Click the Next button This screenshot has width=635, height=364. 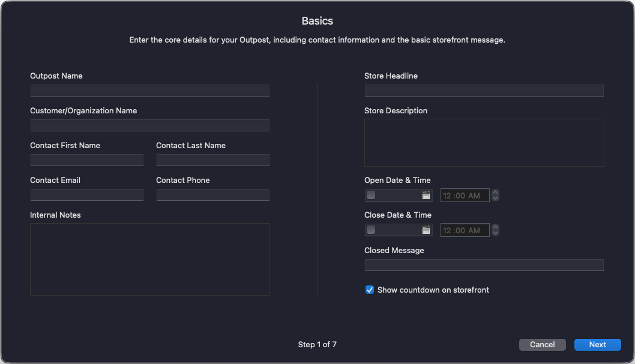(597, 345)
